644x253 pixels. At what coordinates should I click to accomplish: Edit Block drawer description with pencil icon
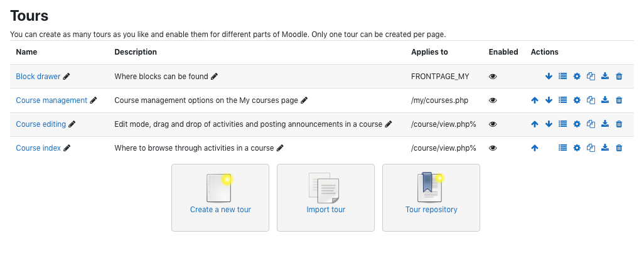click(x=214, y=77)
